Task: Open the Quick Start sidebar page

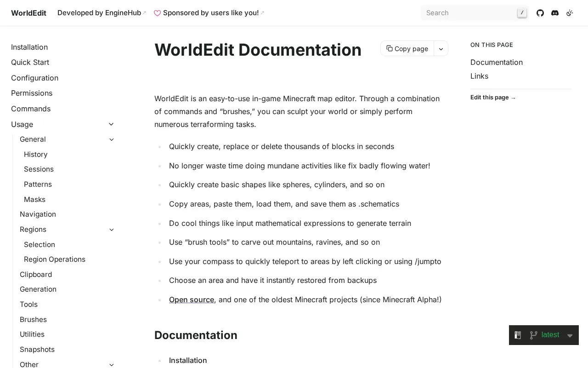Action: tap(30, 62)
